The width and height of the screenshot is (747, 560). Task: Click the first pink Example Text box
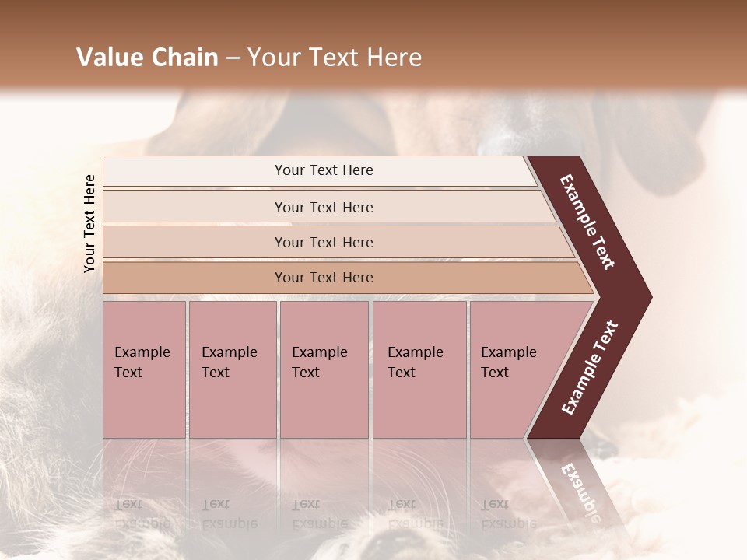(145, 369)
